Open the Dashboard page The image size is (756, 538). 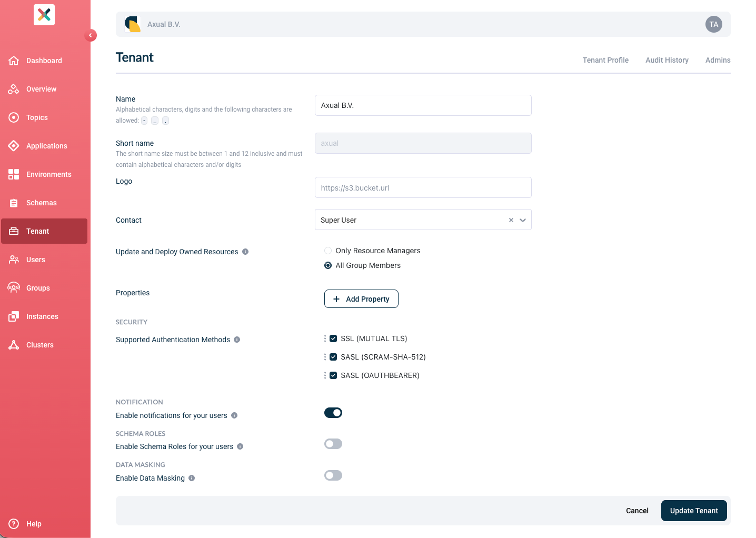(x=44, y=61)
